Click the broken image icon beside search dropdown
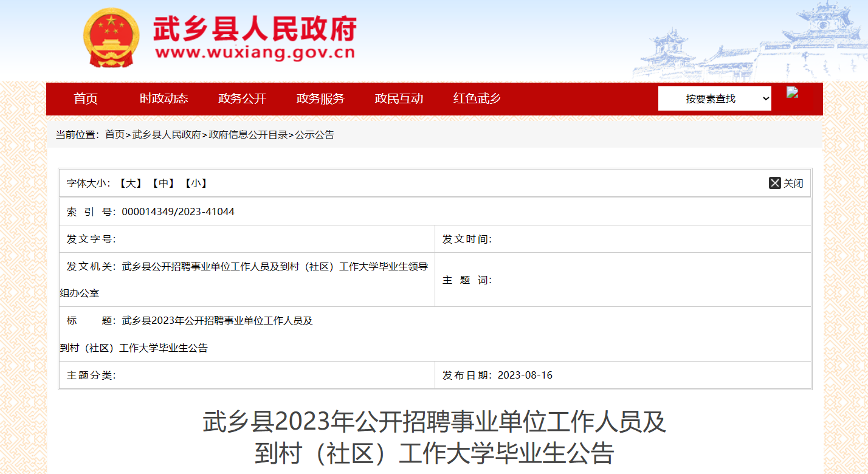The width and height of the screenshot is (868, 474). [793, 92]
